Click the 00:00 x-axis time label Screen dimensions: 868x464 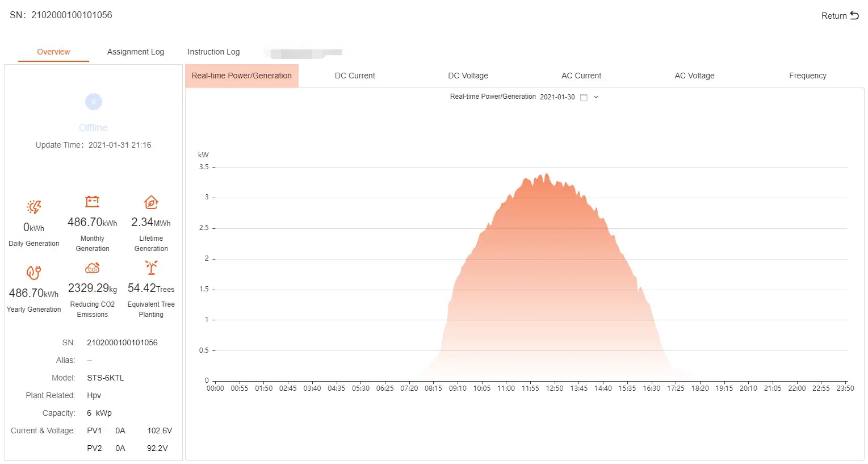[x=215, y=388]
